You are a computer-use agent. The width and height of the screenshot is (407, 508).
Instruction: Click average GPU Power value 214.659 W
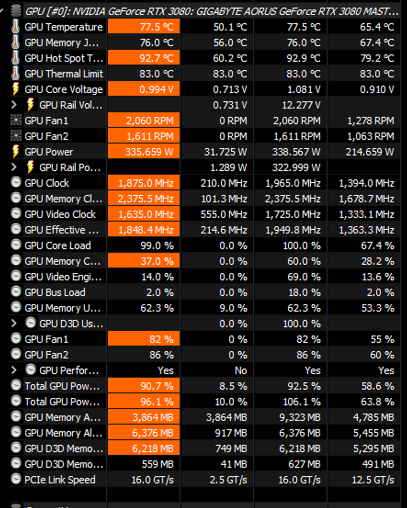[x=370, y=152]
